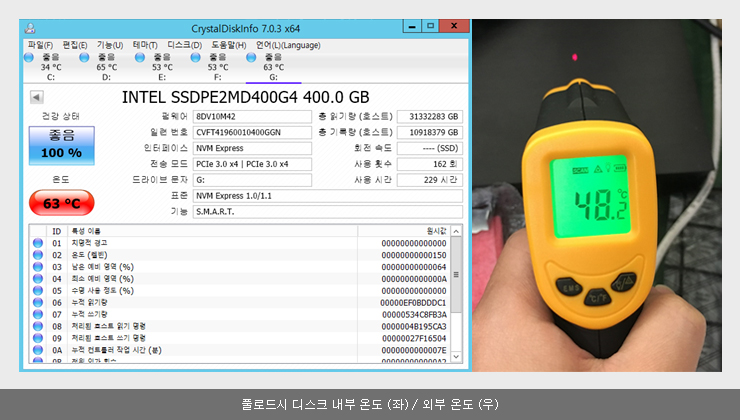Open the 파일(F) menu
Viewport: 740px width, 420px height.
pos(40,45)
